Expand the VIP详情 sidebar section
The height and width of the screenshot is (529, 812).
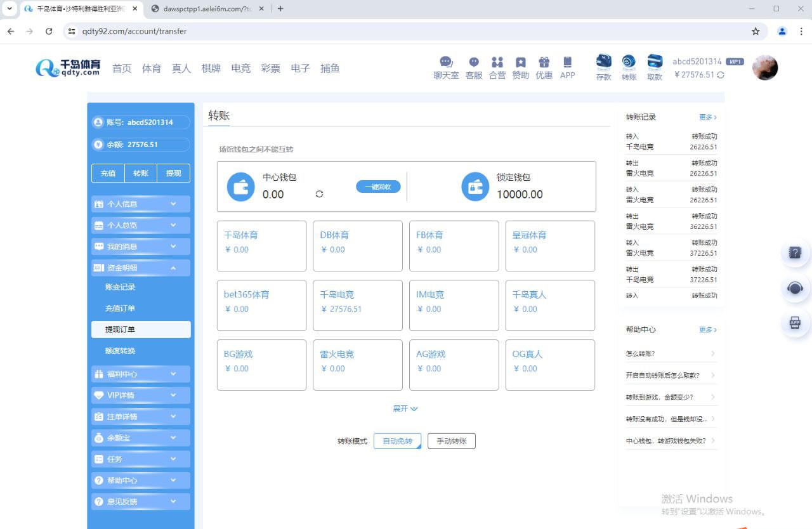(141, 395)
